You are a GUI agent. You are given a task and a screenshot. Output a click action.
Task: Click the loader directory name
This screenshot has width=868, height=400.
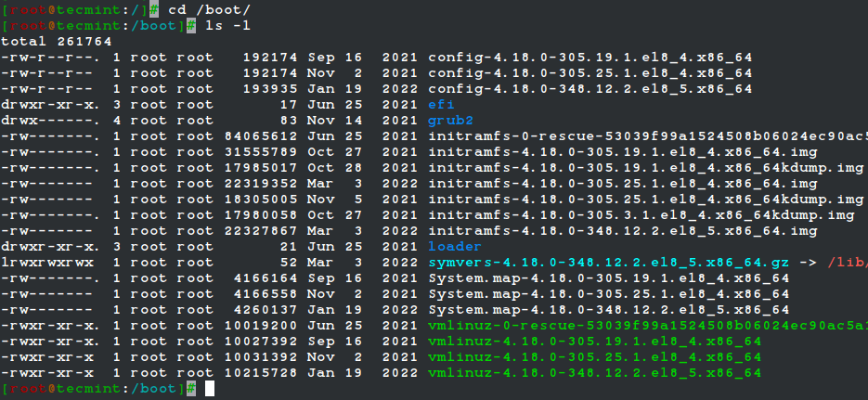pyautogui.click(x=455, y=247)
